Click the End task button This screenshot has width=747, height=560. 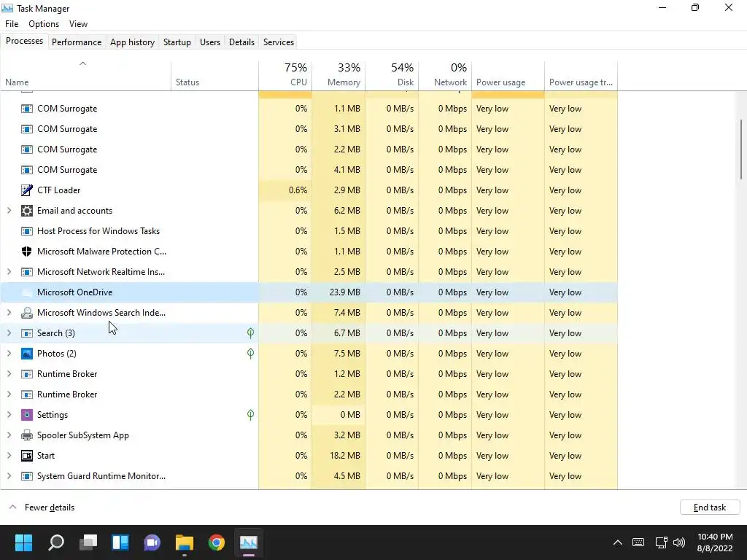pyautogui.click(x=710, y=507)
